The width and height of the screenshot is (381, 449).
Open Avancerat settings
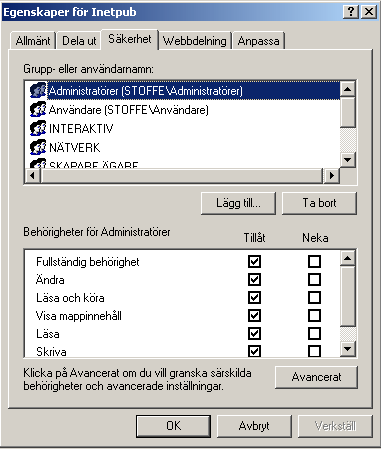point(316,377)
